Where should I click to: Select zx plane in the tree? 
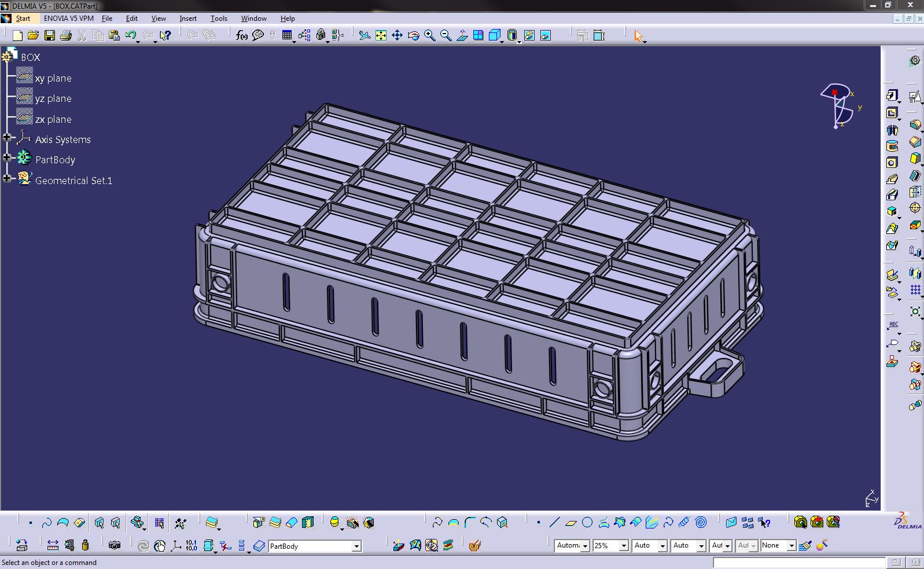pyautogui.click(x=53, y=119)
